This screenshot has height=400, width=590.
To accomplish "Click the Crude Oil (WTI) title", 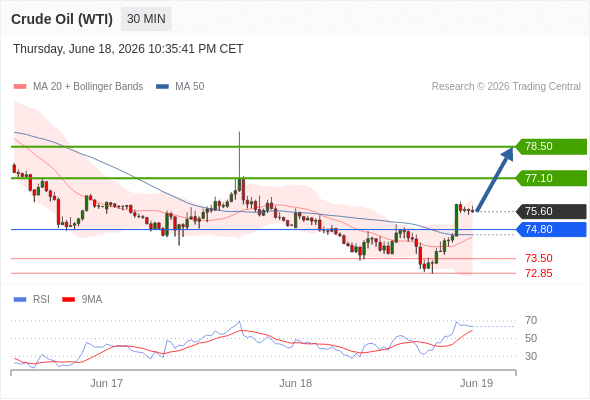I will [x=62, y=19].
